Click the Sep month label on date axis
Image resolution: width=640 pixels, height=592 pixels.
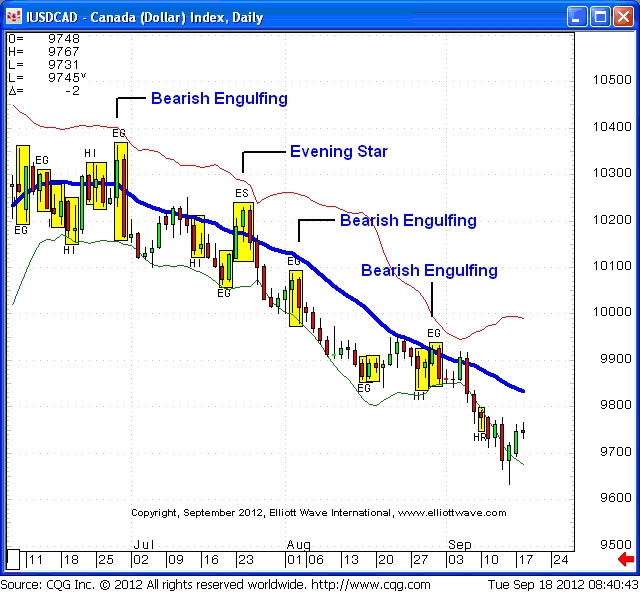coord(460,545)
